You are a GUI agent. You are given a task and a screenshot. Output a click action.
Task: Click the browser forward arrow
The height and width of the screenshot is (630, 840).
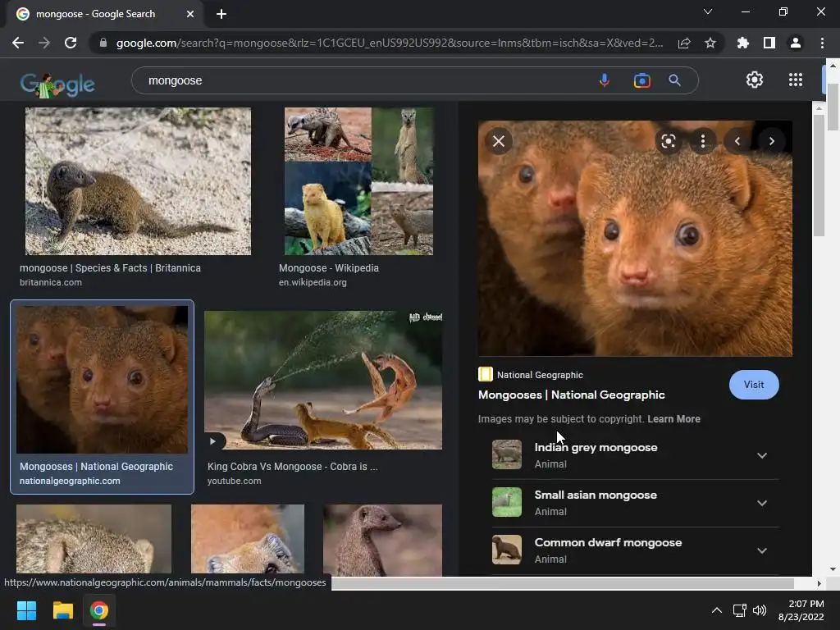(44, 43)
